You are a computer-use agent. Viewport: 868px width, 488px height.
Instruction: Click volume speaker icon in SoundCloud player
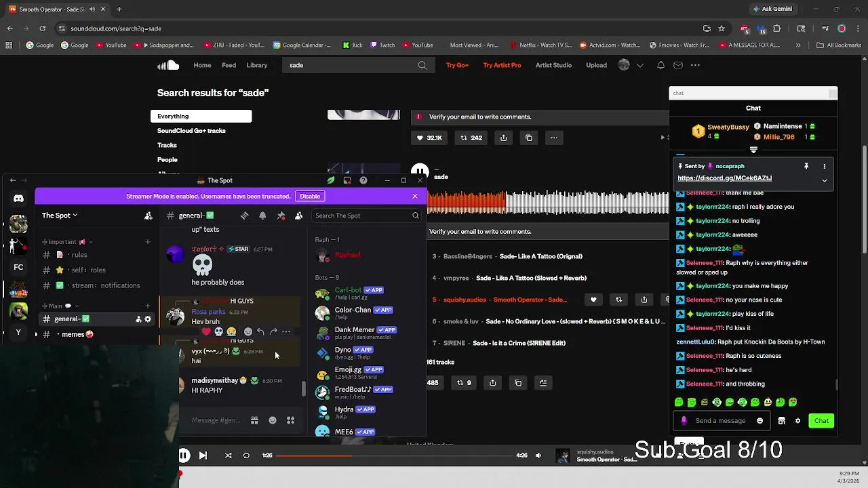(x=538, y=455)
